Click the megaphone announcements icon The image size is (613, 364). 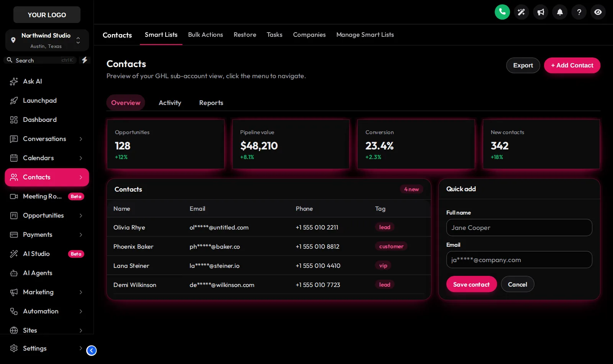point(541,12)
